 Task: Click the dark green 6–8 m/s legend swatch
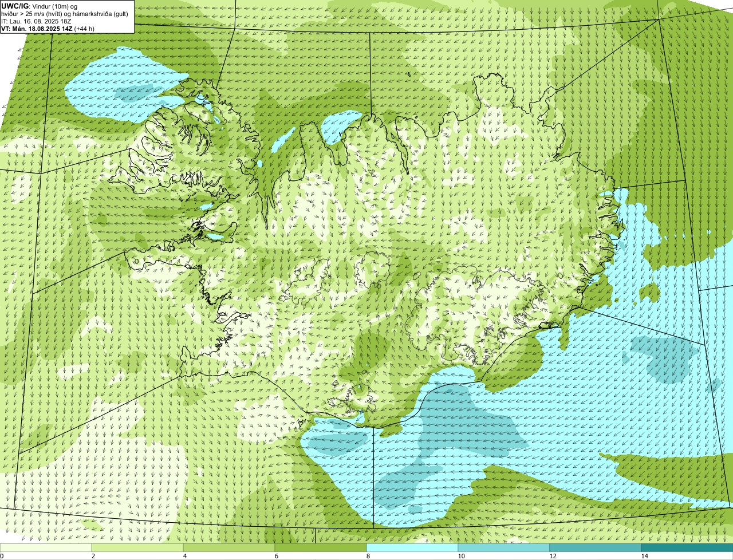pyautogui.click(x=321, y=547)
